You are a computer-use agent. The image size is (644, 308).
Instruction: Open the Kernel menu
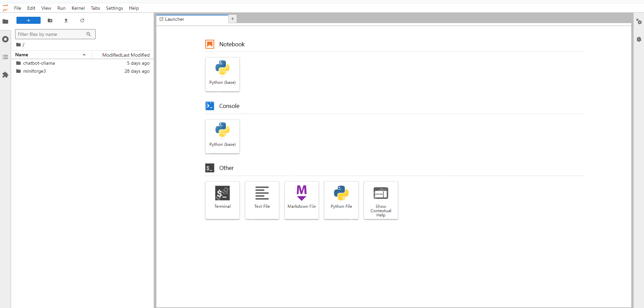(x=78, y=8)
